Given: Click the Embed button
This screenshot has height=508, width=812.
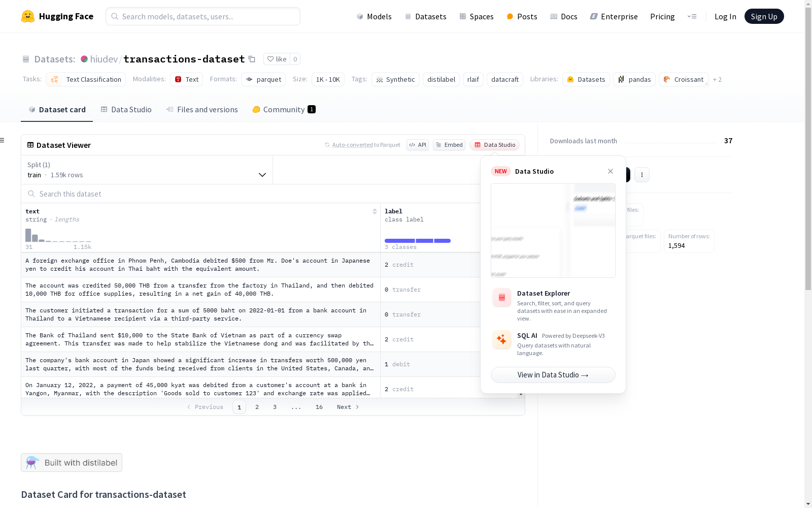Looking at the screenshot, I should pyautogui.click(x=449, y=145).
